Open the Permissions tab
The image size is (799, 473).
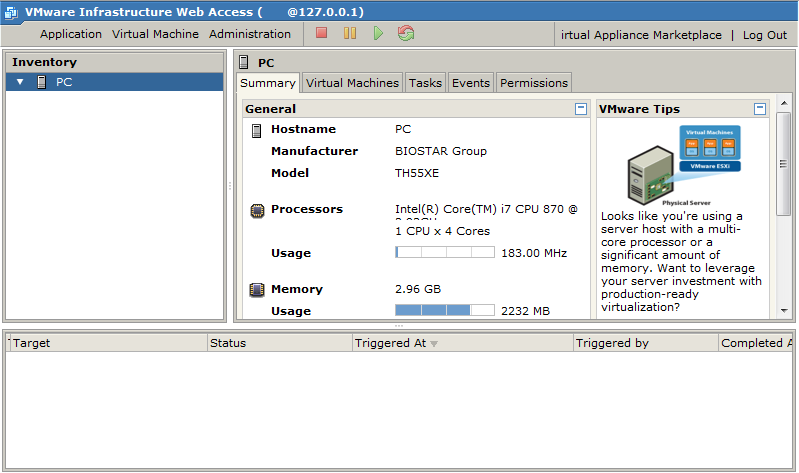pyautogui.click(x=534, y=83)
